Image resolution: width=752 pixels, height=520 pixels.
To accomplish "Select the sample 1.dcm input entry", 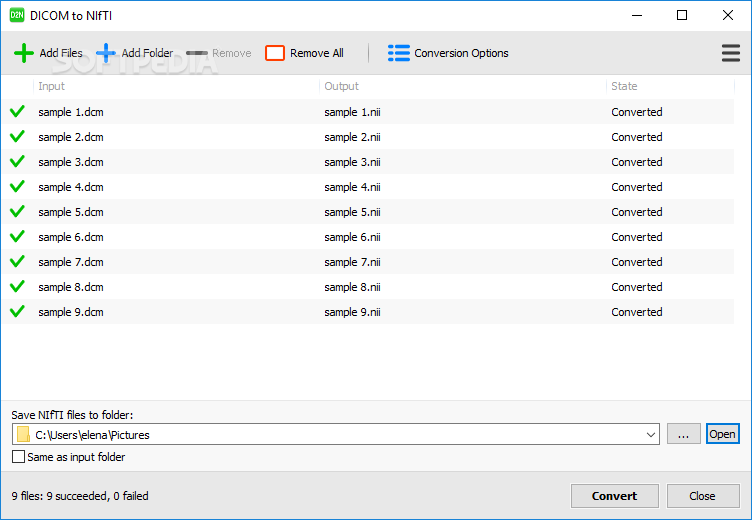I will click(x=71, y=112).
